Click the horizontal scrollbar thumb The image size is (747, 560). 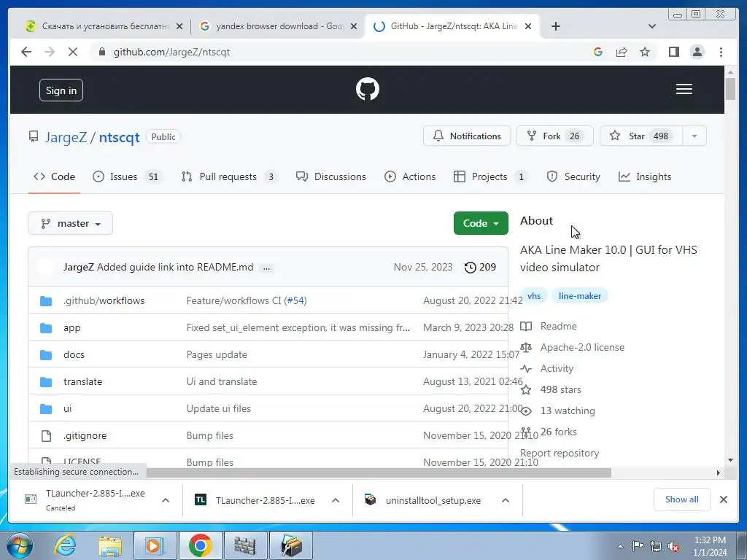click(379, 472)
